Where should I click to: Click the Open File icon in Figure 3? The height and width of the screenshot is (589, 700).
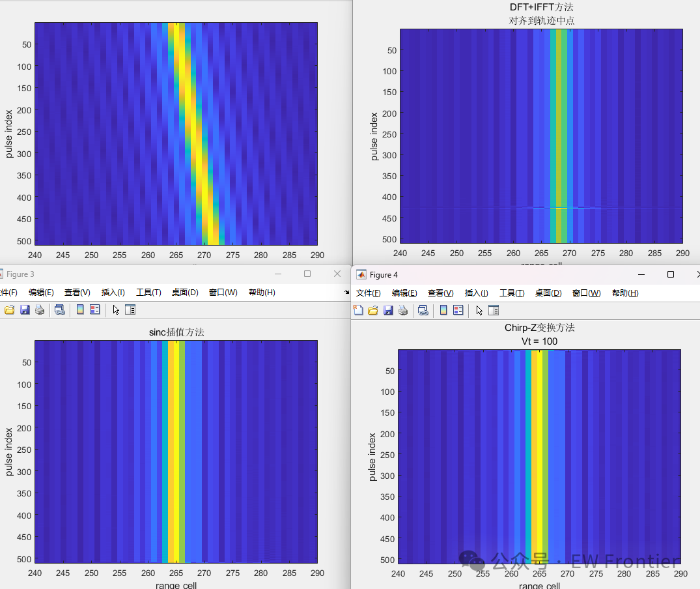9,310
